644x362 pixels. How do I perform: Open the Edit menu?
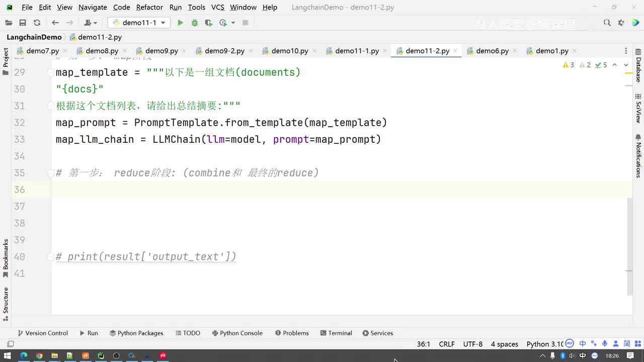pyautogui.click(x=45, y=7)
